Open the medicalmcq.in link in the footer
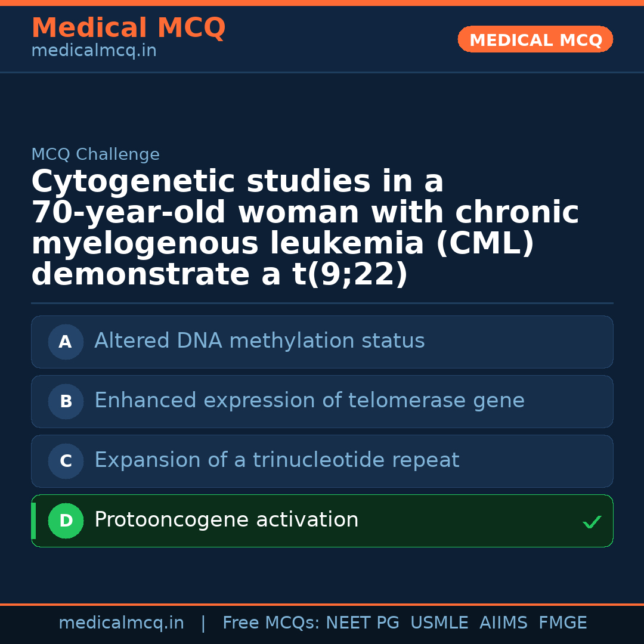 click(121, 623)
